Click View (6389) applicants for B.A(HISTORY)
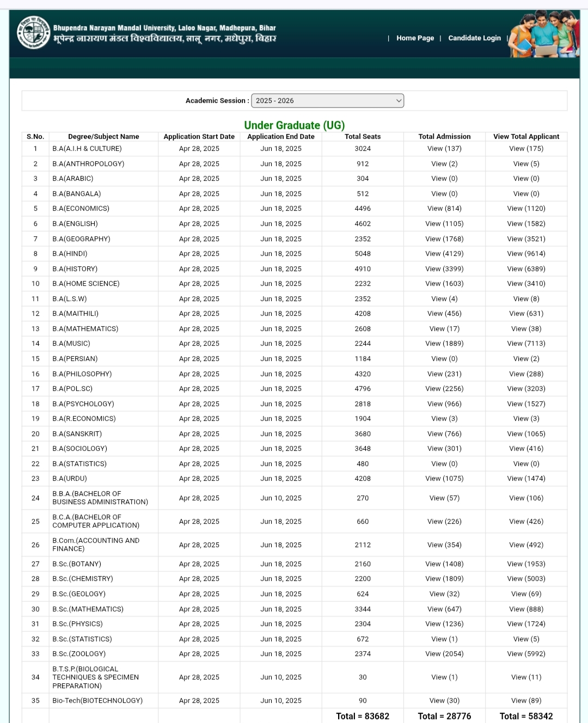 526,269
